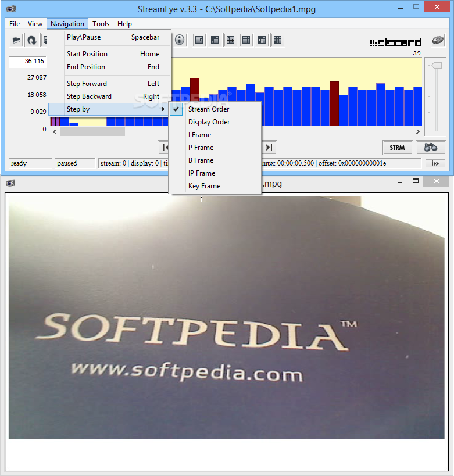Open the Tools menu
Viewport: 454px width, 476px height.
pos(101,24)
